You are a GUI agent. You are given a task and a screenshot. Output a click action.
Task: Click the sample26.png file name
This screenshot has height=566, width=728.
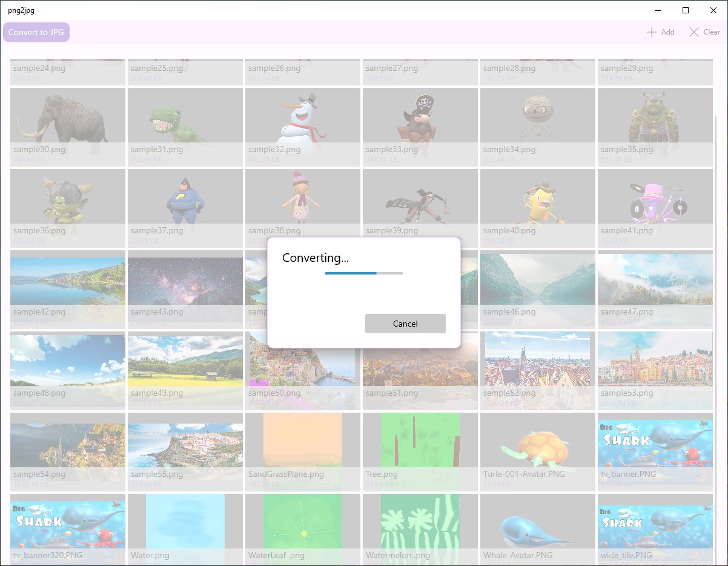click(274, 68)
